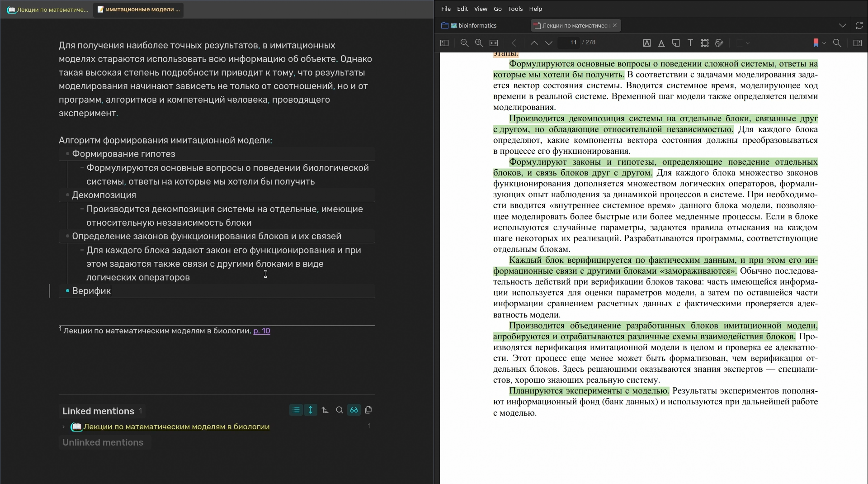
Task: Click the Верифик bullet point marker
Action: (x=67, y=291)
